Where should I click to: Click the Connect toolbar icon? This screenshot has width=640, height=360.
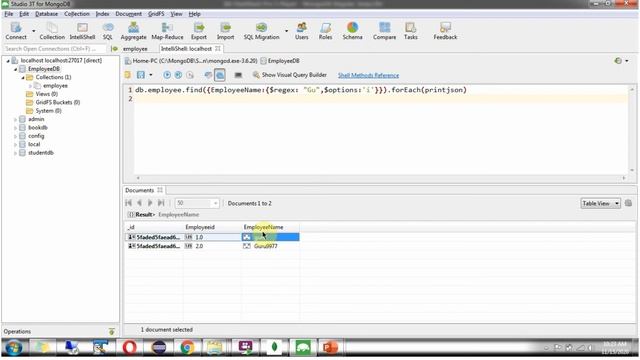coord(16,31)
